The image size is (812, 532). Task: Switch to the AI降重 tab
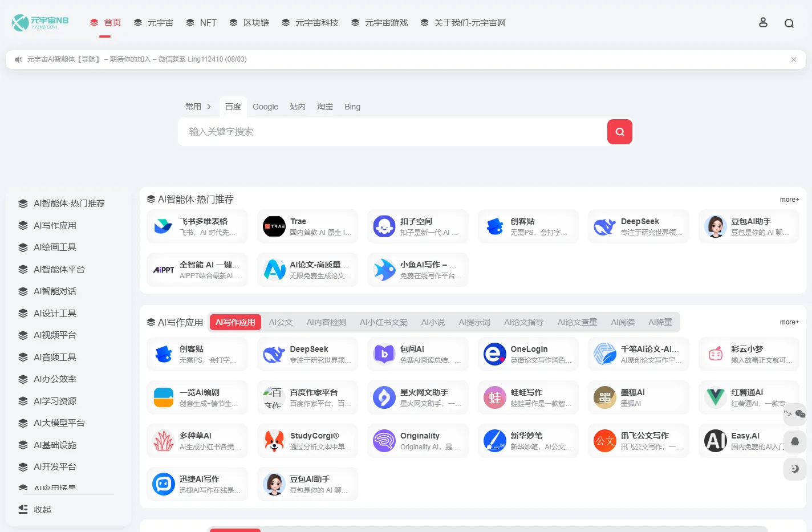[660, 322]
